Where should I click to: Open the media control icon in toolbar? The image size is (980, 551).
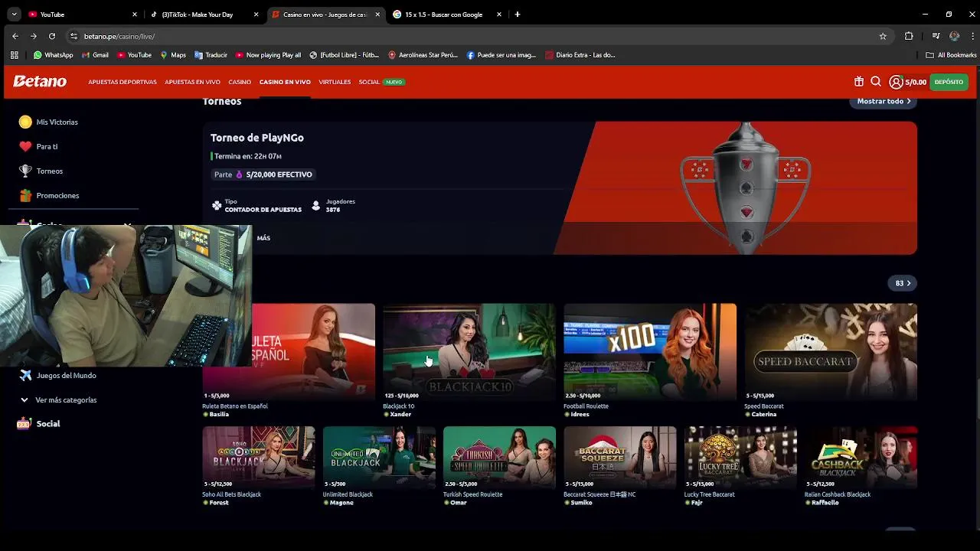936,36
